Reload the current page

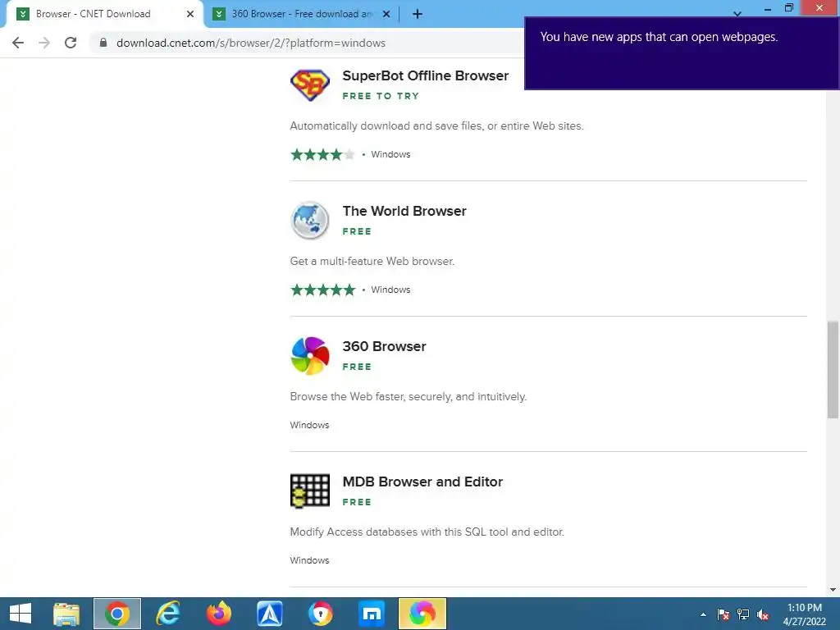71,43
